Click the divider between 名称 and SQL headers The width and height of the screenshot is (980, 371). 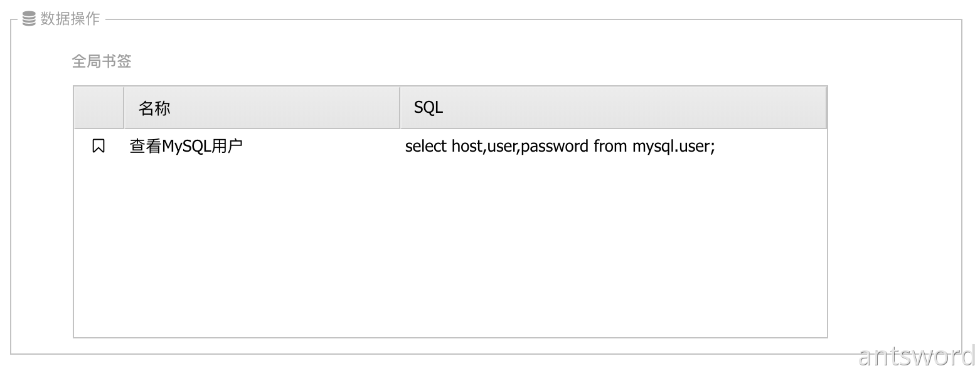(400, 108)
